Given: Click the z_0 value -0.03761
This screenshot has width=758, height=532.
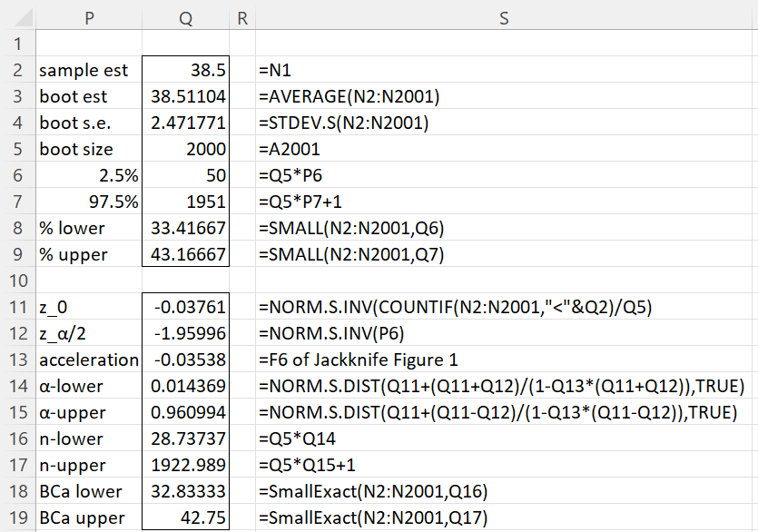Looking at the screenshot, I should [x=185, y=307].
